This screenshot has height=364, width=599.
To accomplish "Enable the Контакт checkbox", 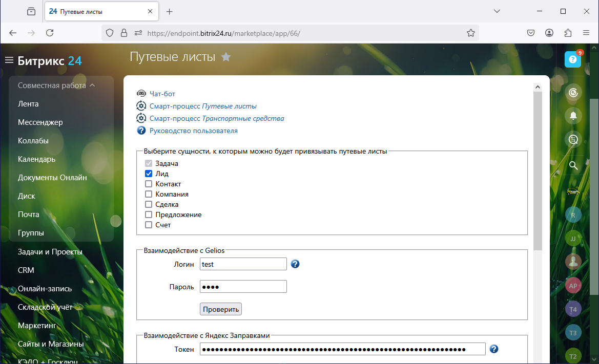I will click(149, 184).
